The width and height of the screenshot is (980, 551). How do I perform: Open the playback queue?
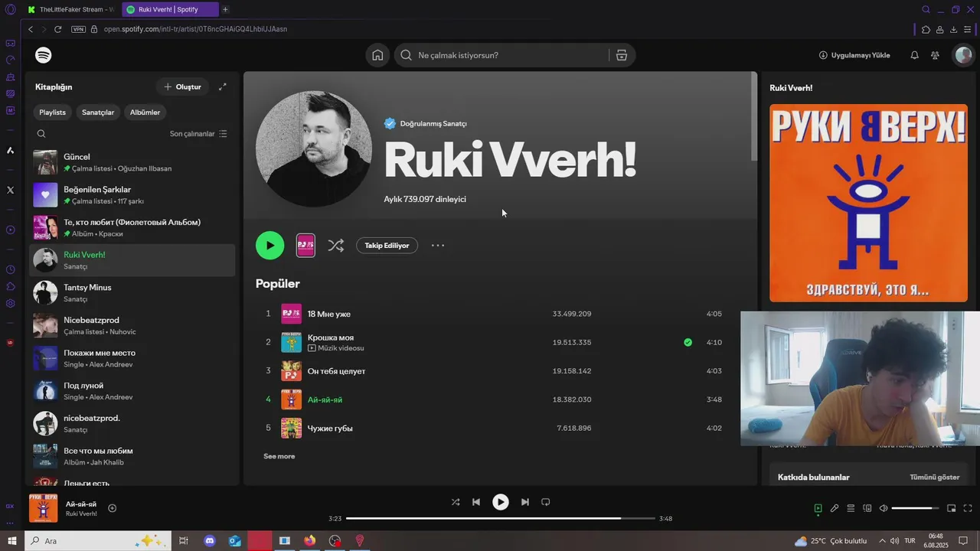(851, 508)
